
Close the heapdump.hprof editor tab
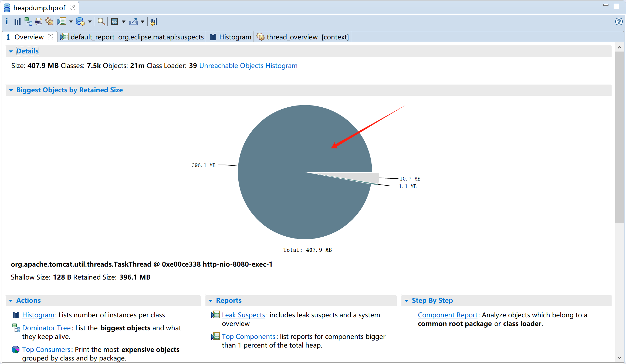[x=72, y=8]
